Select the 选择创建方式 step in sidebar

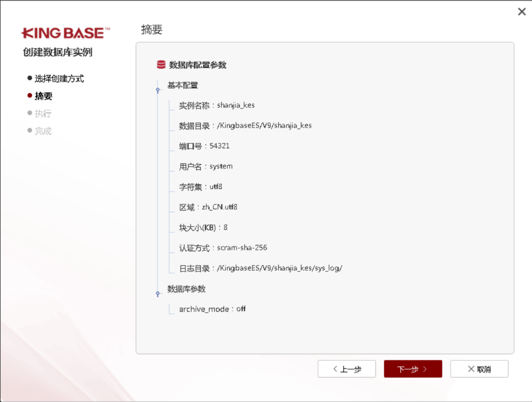[x=56, y=78]
